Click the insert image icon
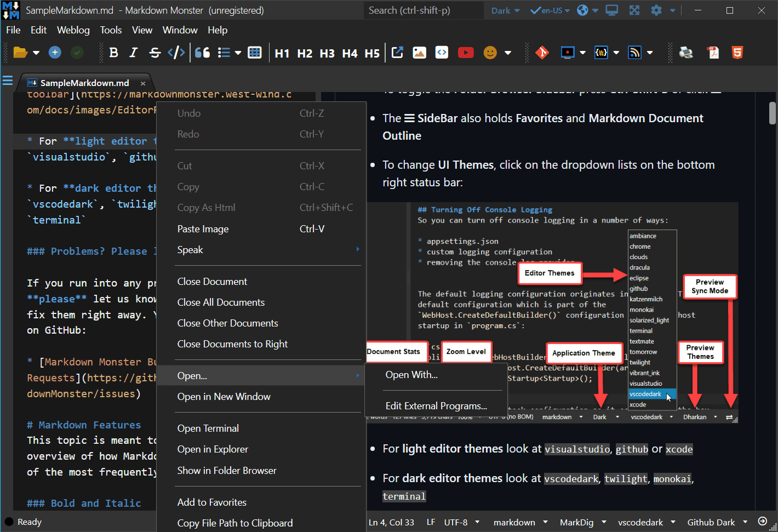778x532 pixels. pos(419,53)
